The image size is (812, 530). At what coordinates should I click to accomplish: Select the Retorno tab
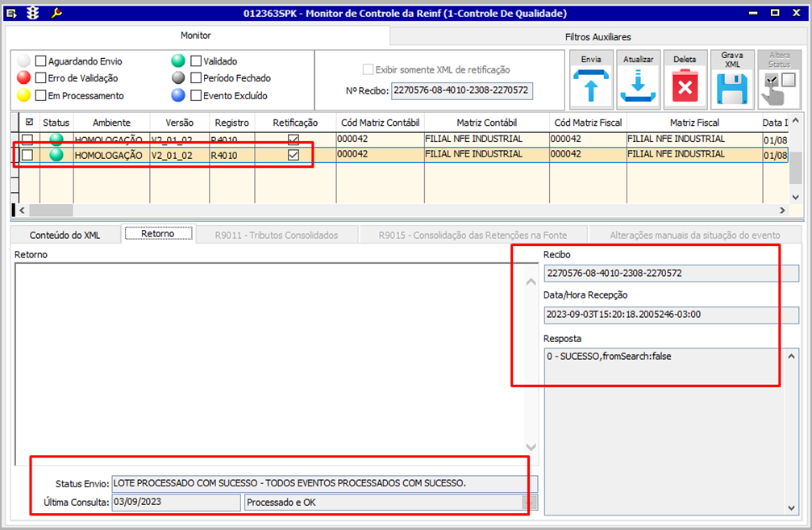pos(158,234)
